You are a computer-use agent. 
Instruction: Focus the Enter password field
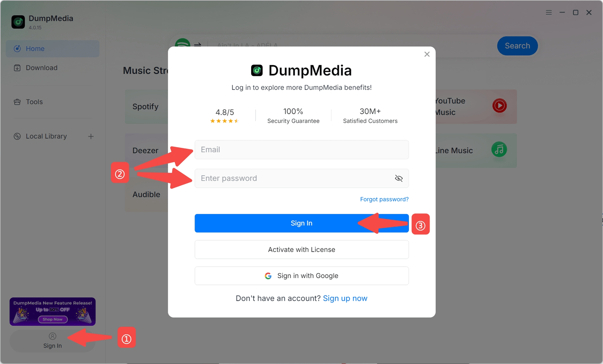point(301,178)
